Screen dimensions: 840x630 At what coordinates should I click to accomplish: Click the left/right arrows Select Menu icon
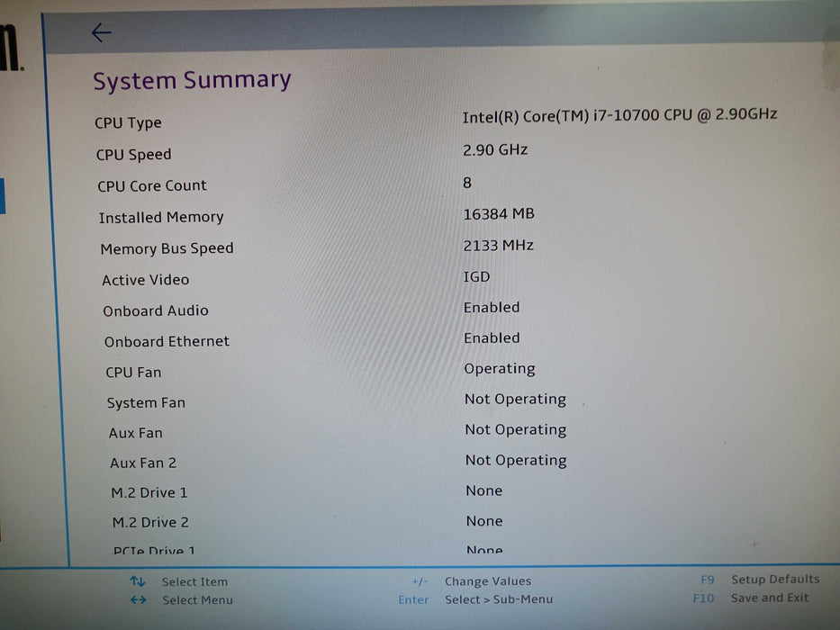point(139,600)
